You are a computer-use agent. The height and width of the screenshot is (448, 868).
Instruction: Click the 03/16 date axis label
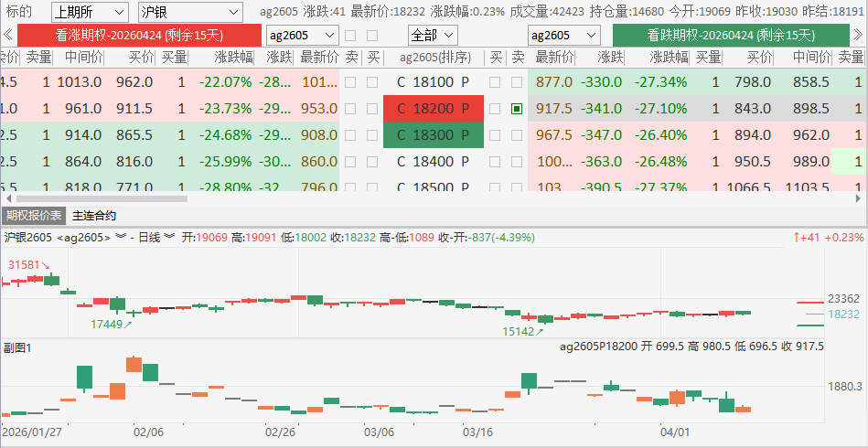[477, 432]
